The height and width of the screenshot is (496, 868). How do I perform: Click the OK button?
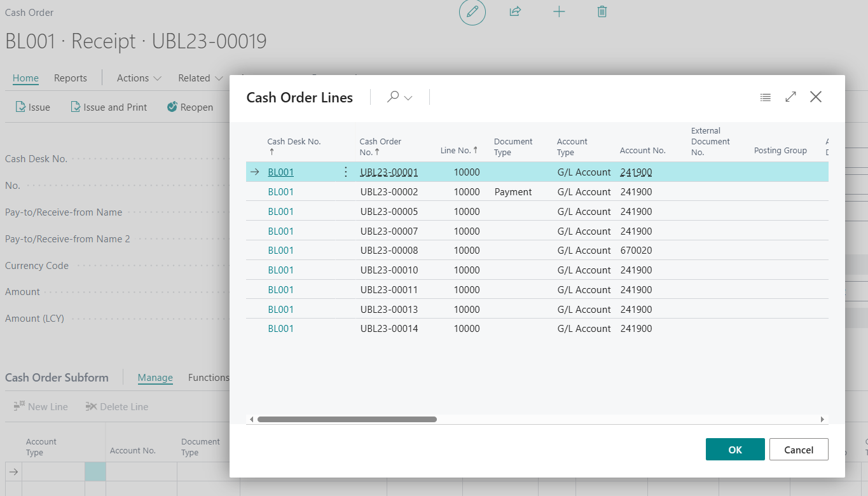pos(735,450)
